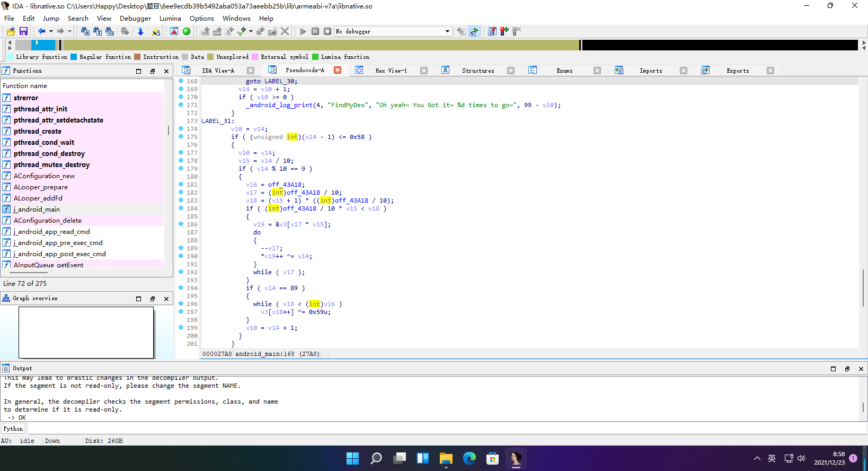Viewport: 868px width, 471px height.
Task: Click the Unexplored legend color swatch
Action: click(x=210, y=57)
